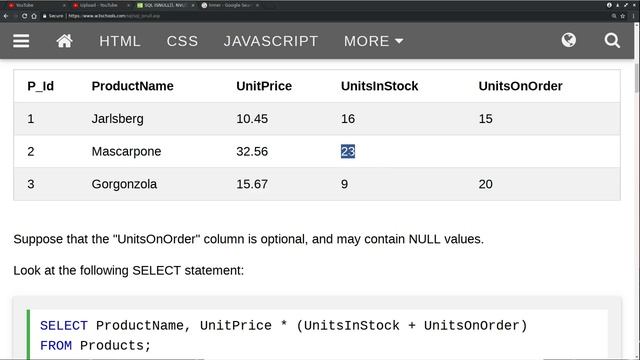Close the Google Search tab

(x=257, y=5)
